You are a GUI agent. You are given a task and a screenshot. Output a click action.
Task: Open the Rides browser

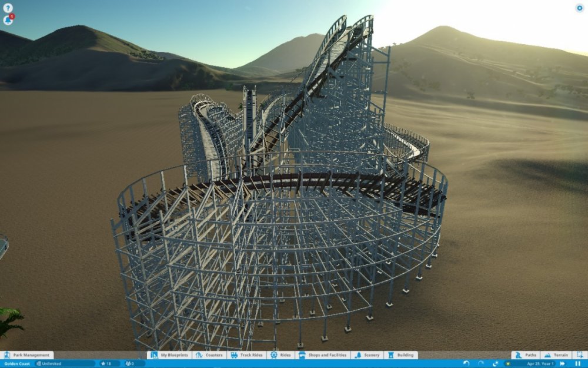pyautogui.click(x=281, y=355)
